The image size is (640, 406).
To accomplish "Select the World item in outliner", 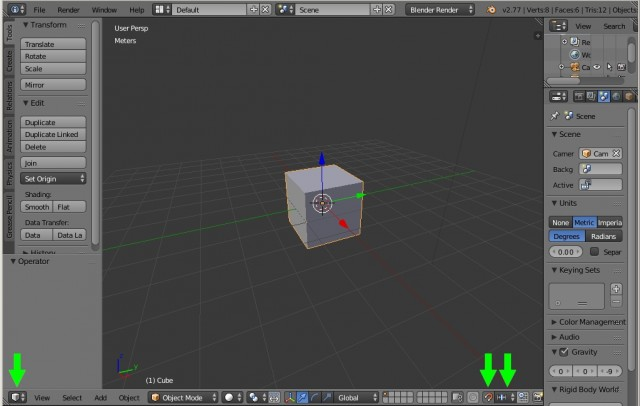I will 581,54.
